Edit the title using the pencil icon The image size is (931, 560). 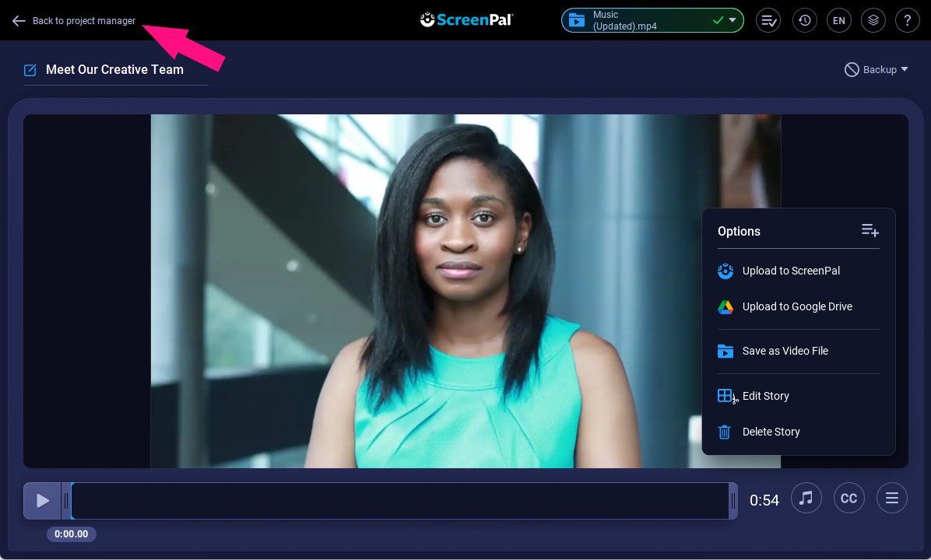click(30, 70)
